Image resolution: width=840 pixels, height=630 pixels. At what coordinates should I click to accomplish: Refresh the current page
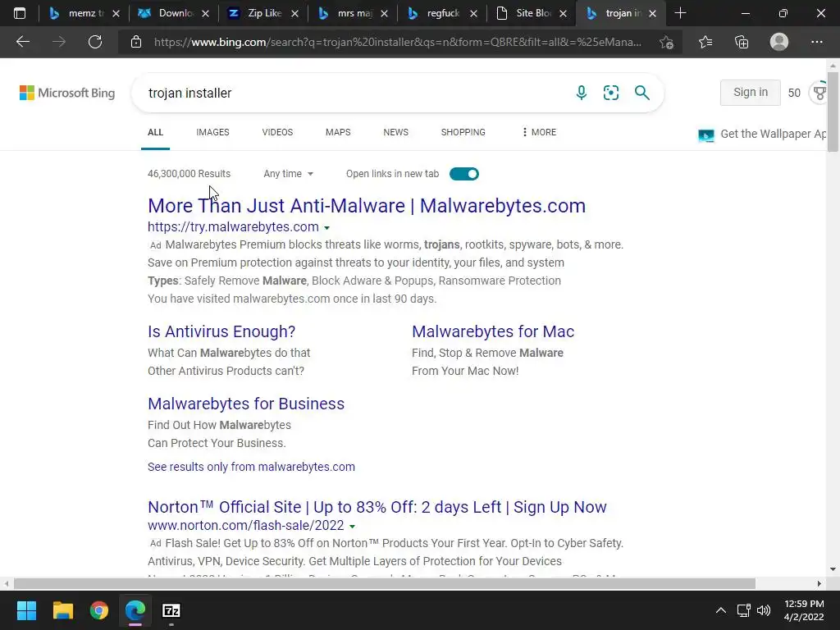[95, 42]
